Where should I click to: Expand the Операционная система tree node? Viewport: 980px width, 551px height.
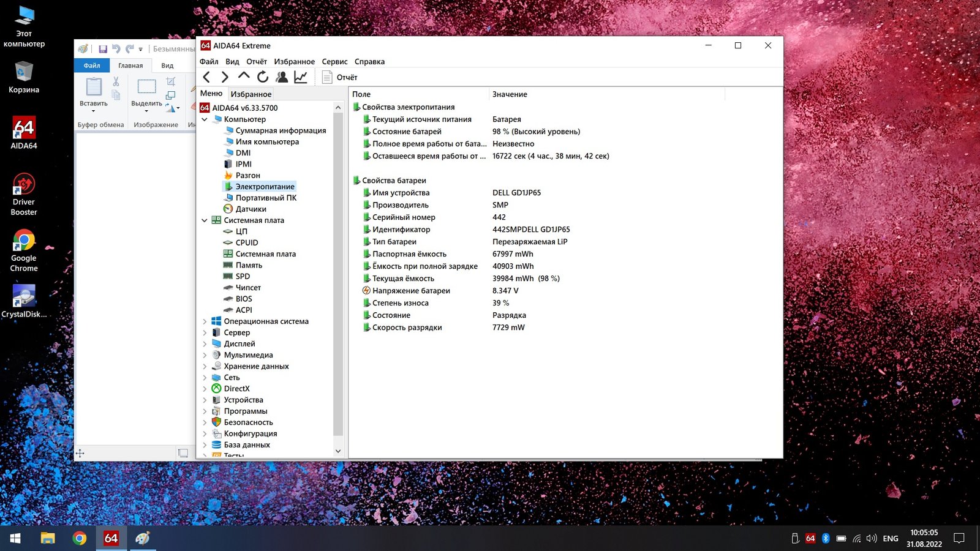point(205,321)
